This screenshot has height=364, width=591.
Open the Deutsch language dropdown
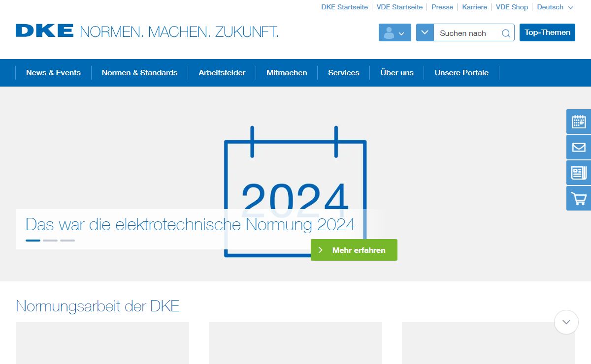555,7
